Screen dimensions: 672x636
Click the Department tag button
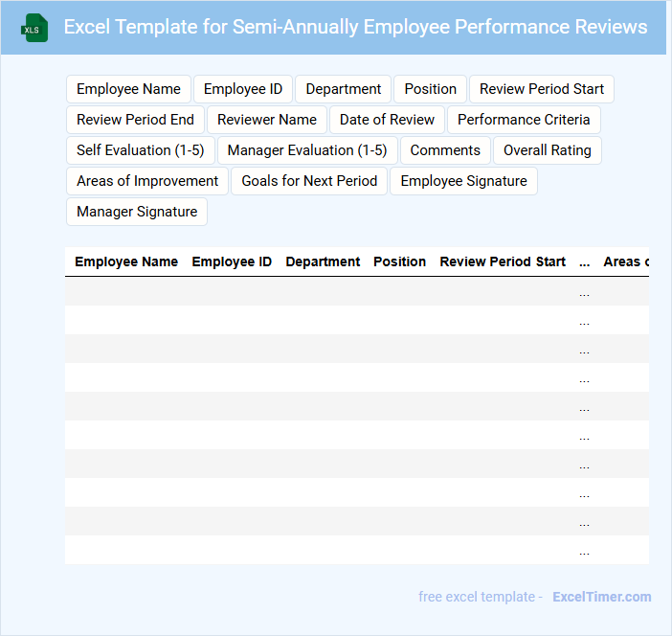coord(344,89)
